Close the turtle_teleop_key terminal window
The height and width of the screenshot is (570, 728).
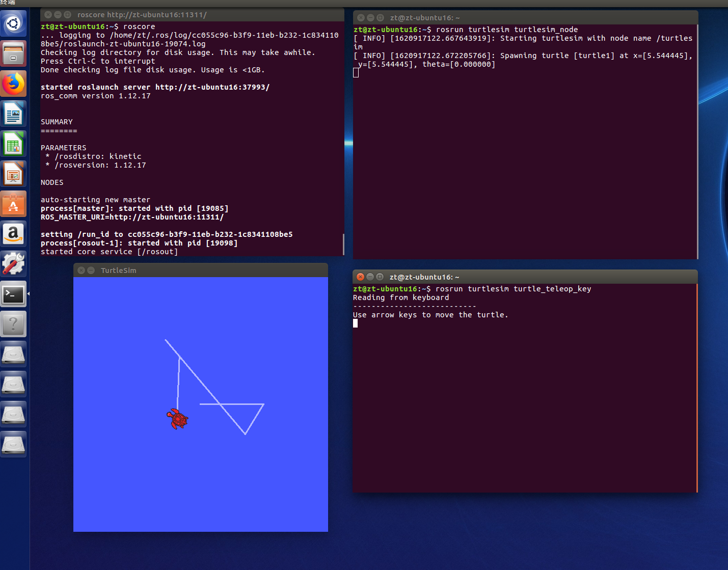click(x=360, y=277)
